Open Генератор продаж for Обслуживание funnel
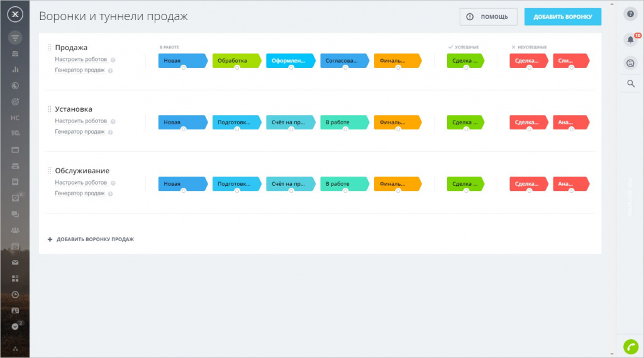The width and height of the screenshot is (644, 358). (80, 193)
